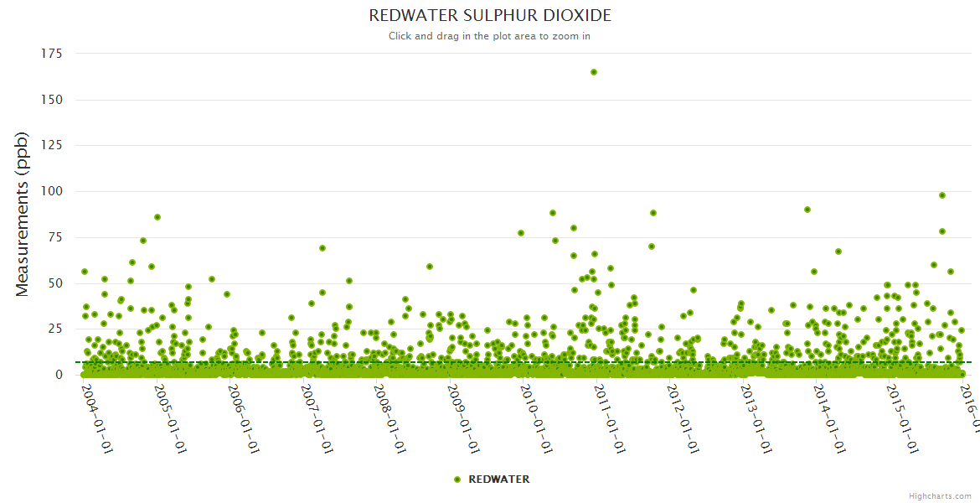Click the 0 y-axis tick label

(x=59, y=375)
